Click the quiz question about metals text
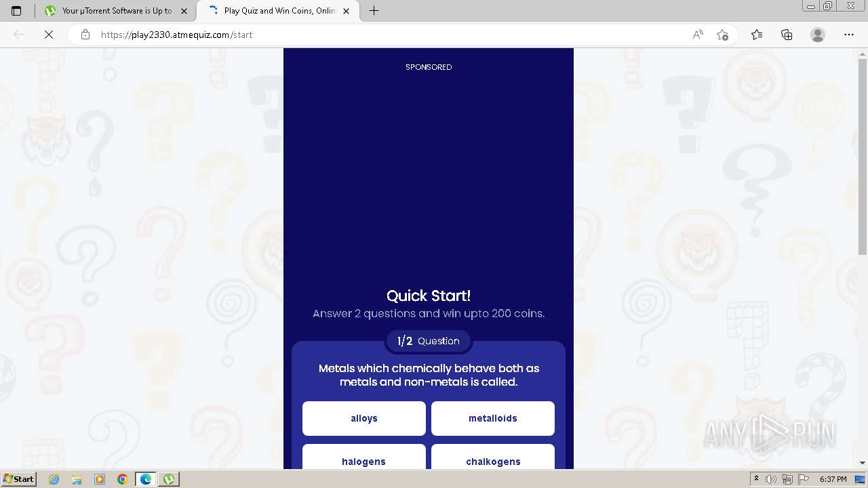This screenshot has height=488, width=868. 429,375
